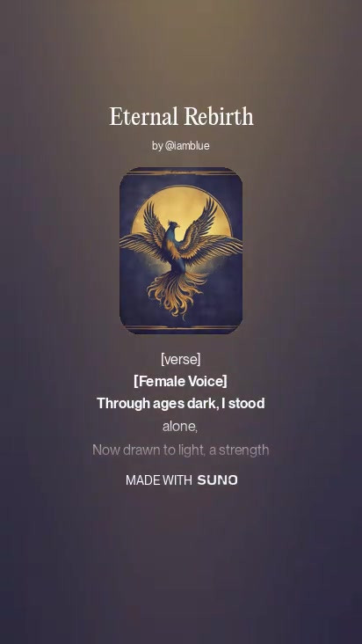362x644 pixels.
Task: Open the phoenix cover art thumbnail
Action: tap(181, 251)
